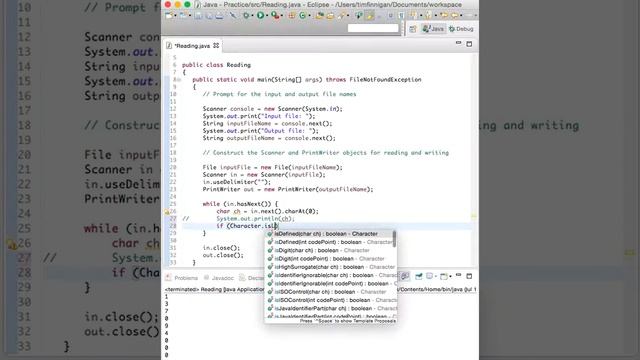Switch to the Java perspective

coord(433,29)
